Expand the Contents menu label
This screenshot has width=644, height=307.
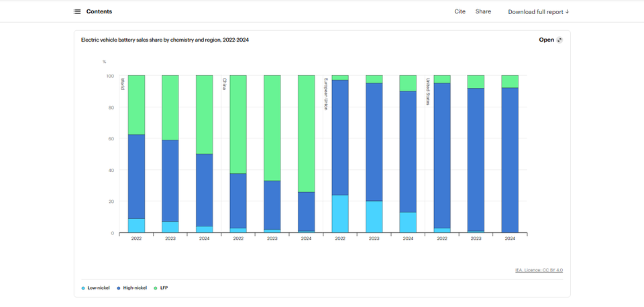click(x=99, y=11)
